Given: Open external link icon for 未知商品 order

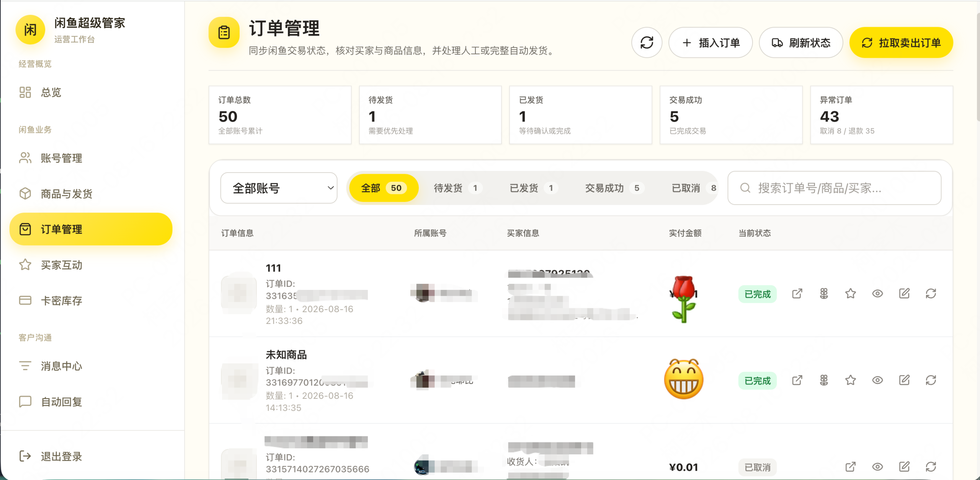Looking at the screenshot, I should coord(797,380).
